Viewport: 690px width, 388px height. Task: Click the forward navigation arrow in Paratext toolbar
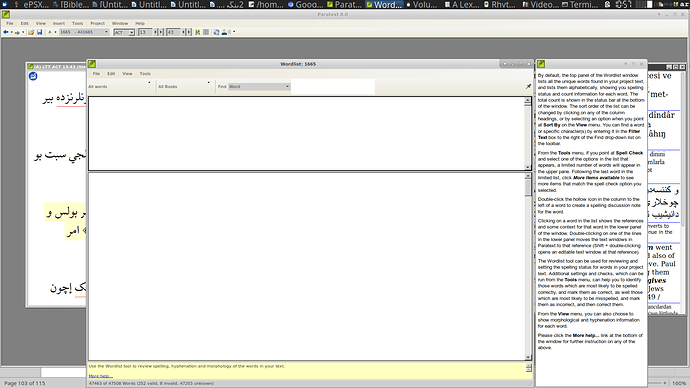coord(17,32)
